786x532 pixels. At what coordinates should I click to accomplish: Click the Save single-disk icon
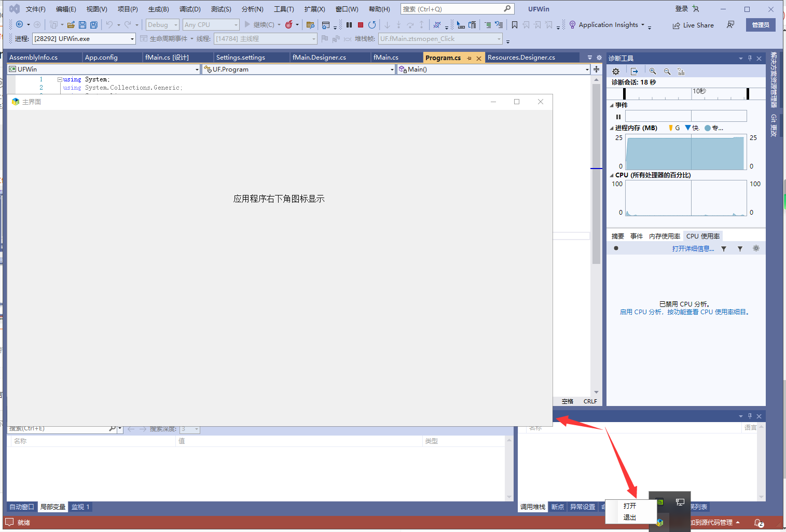pos(82,24)
